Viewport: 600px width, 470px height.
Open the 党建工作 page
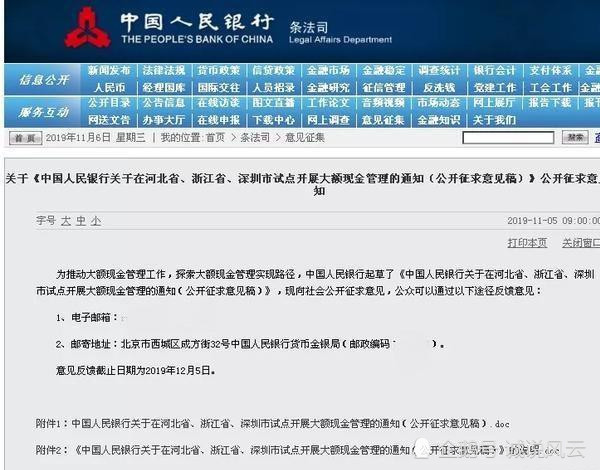point(495,88)
